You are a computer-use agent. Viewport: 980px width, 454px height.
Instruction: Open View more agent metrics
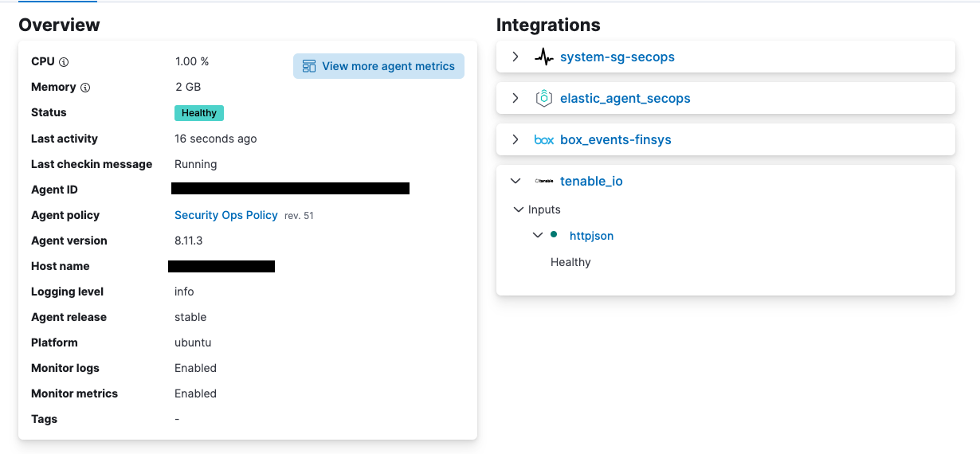coord(378,66)
